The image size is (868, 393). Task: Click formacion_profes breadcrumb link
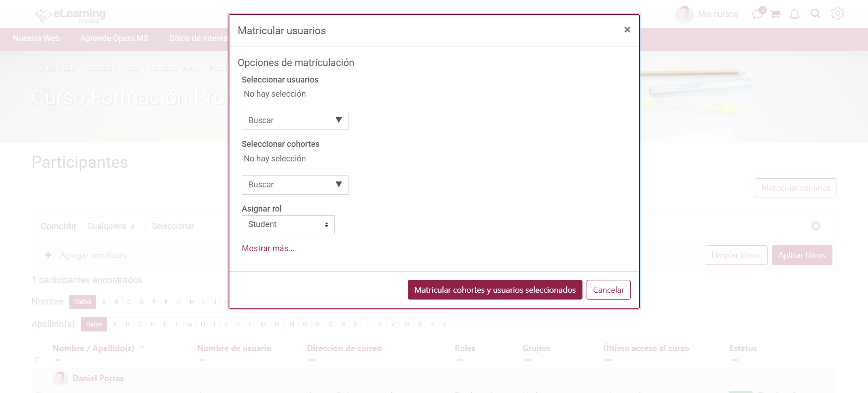point(175,68)
